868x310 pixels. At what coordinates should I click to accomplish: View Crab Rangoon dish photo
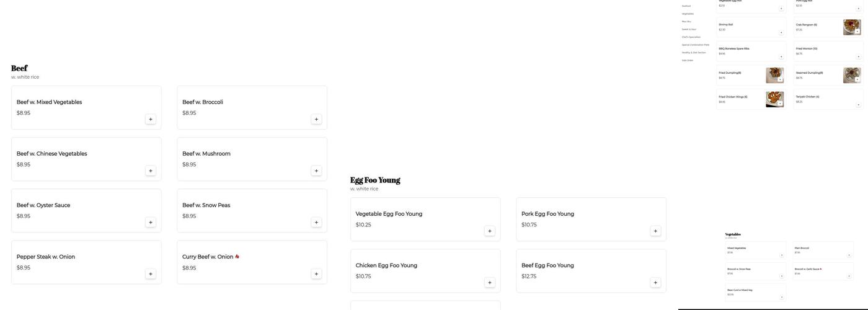[851, 27]
